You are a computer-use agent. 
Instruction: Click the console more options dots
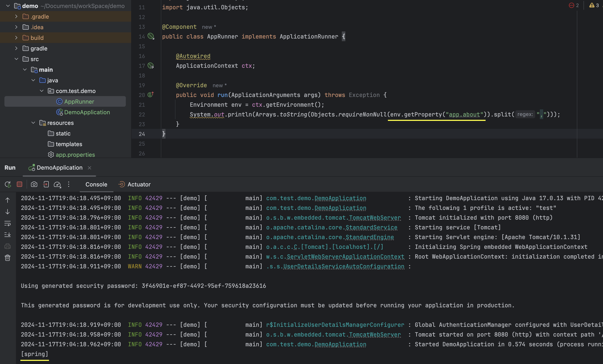click(x=69, y=184)
